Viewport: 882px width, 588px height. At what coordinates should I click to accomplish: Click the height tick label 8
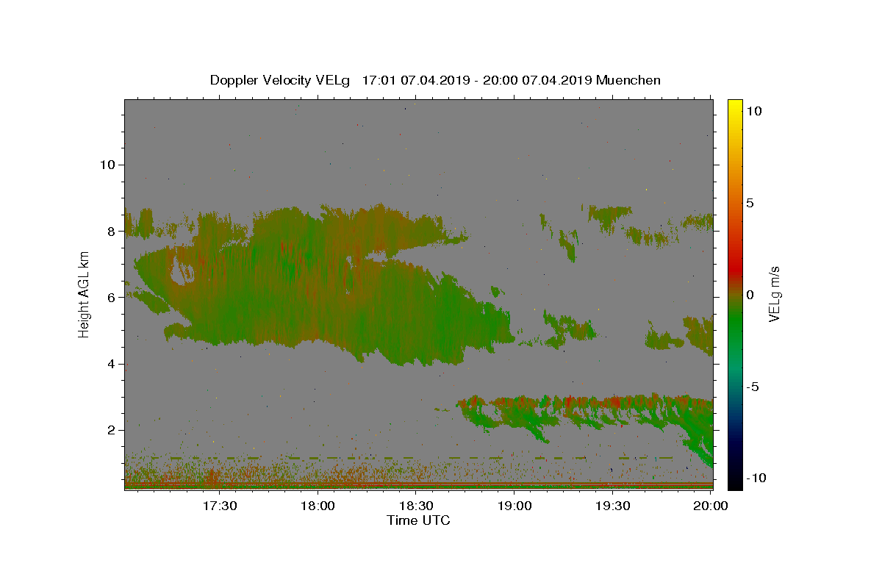(x=110, y=231)
